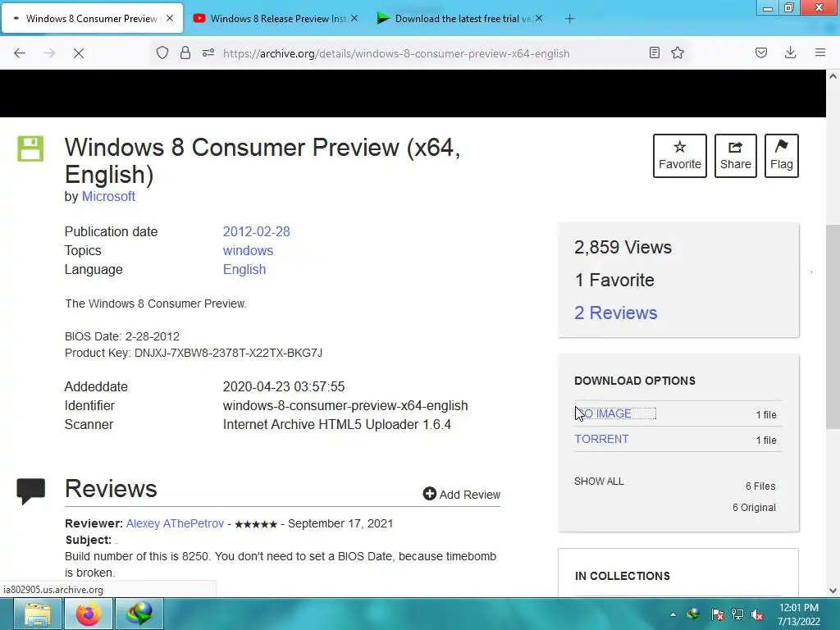Click the Flag button
The image size is (840, 630).
tap(782, 155)
